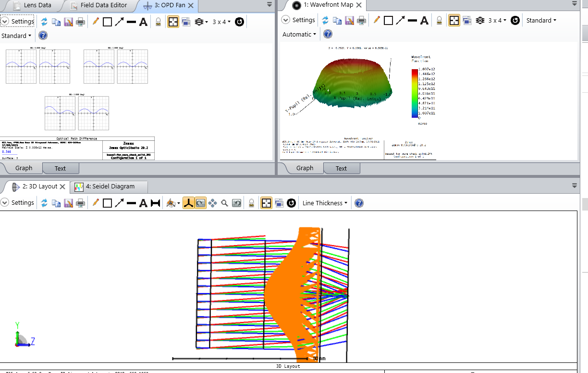Toggle the lock window icon in 3D Layout
The height and width of the screenshot is (373, 588).
(251, 203)
